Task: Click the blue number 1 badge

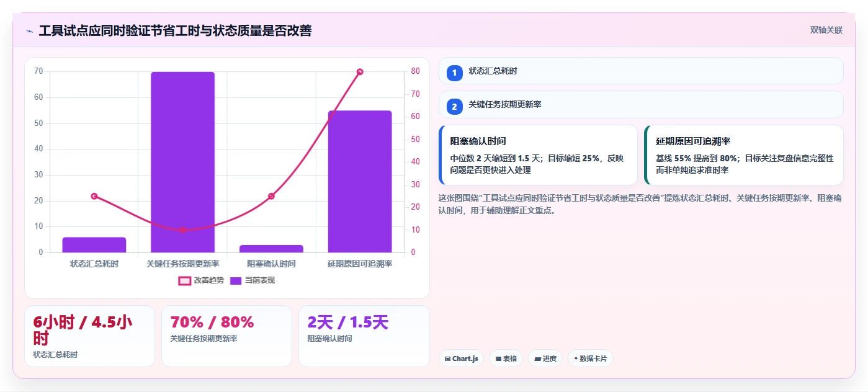Action: click(454, 73)
